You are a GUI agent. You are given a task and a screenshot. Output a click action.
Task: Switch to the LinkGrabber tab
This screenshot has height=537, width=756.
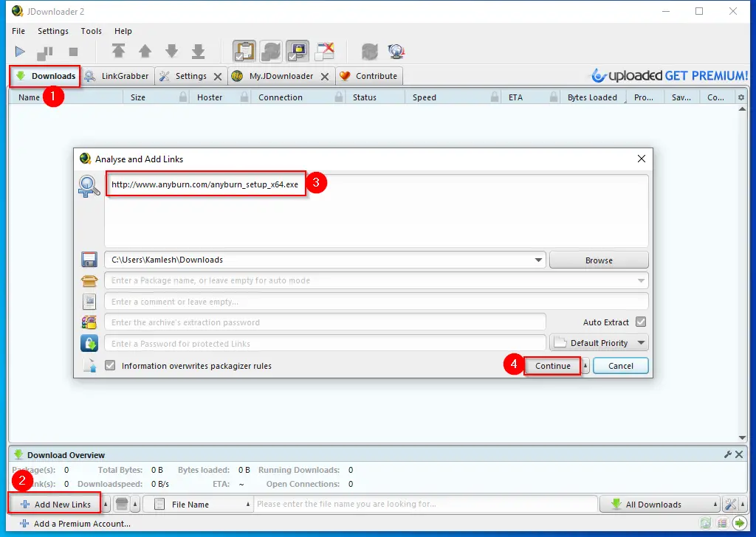[x=117, y=76]
